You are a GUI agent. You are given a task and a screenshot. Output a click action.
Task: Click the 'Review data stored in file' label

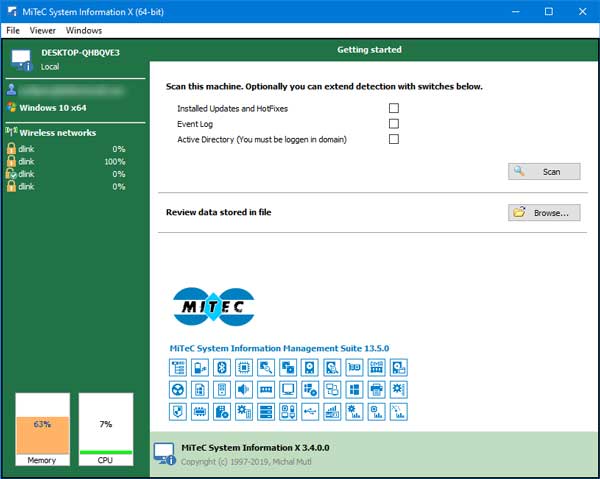click(x=218, y=212)
